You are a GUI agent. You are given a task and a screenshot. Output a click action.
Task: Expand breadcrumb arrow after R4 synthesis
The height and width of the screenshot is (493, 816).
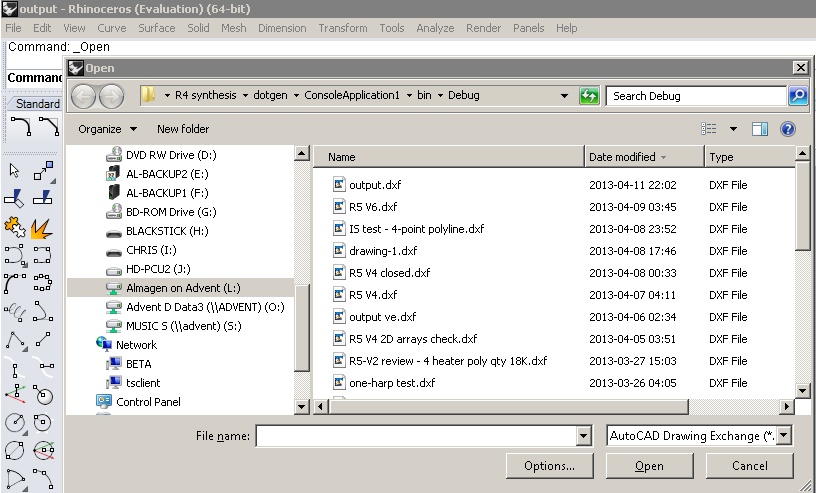[245, 95]
